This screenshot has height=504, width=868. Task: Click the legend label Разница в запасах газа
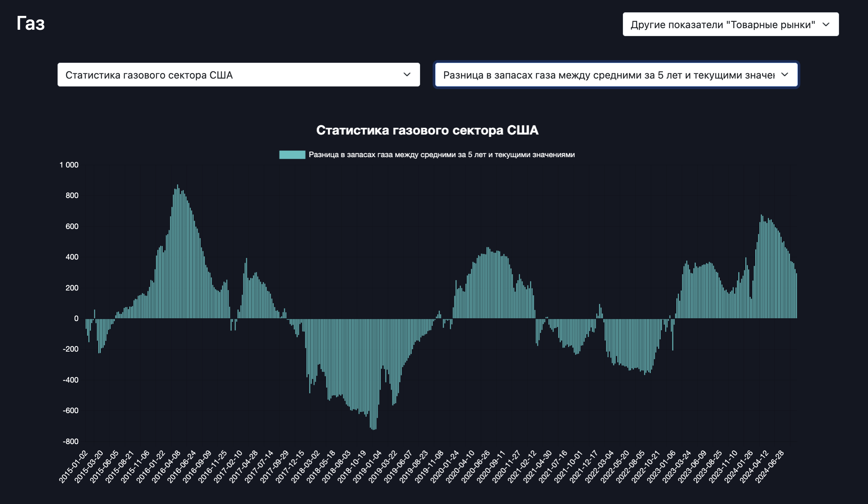click(x=442, y=155)
